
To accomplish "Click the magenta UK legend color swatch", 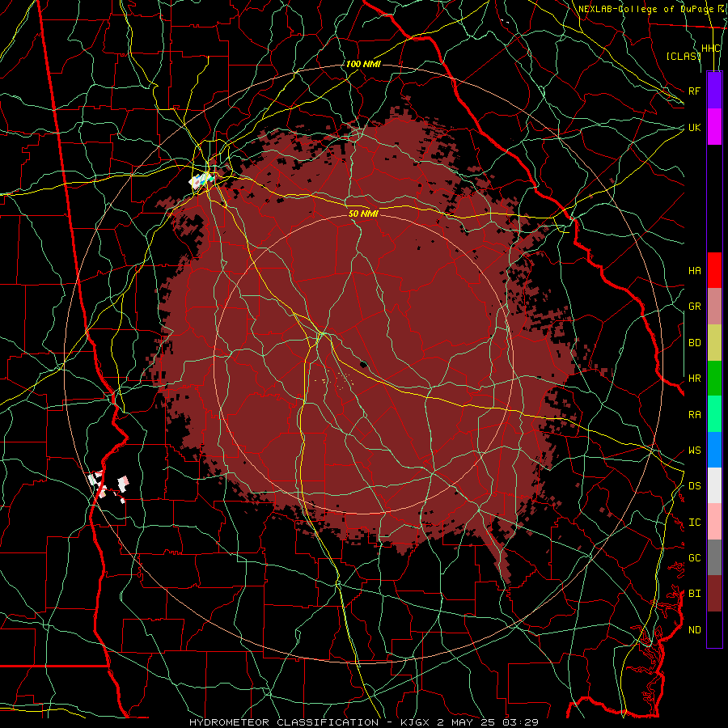I will pyautogui.click(x=714, y=127).
